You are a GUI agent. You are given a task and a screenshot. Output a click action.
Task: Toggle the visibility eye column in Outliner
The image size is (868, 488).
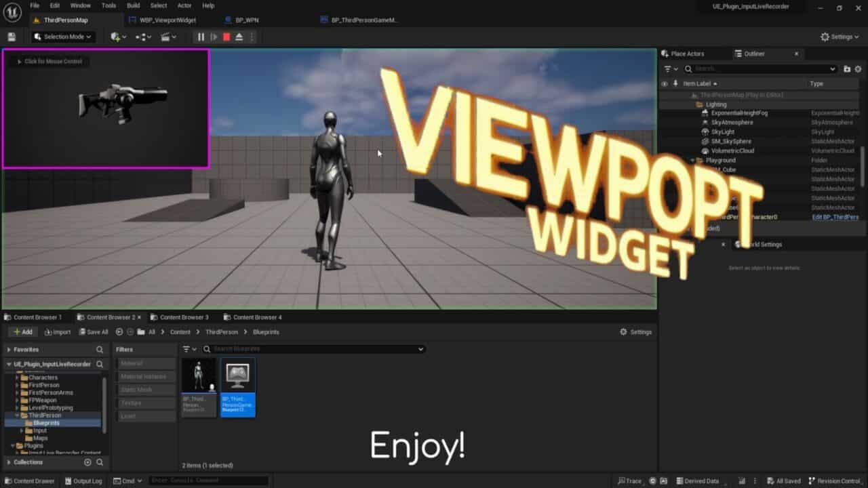pyautogui.click(x=665, y=83)
